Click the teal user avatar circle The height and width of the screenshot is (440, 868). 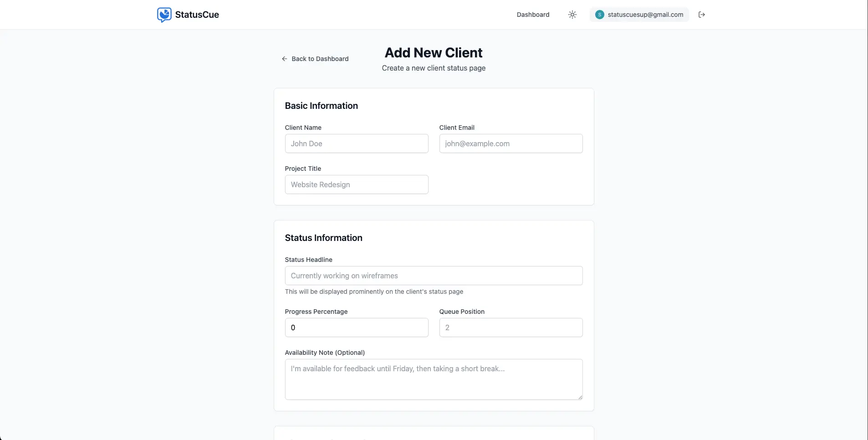tap(600, 15)
